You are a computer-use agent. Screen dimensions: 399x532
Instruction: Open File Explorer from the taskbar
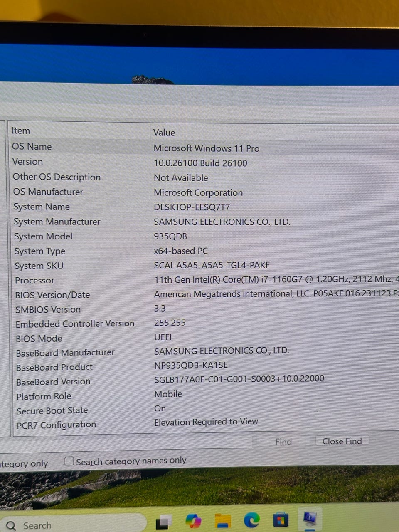pos(223,520)
